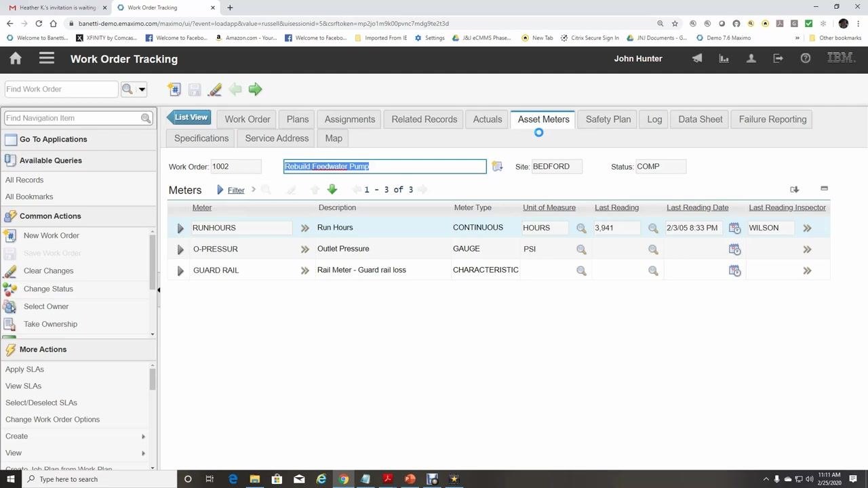Viewport: 868px width, 488px height.
Task: Open the hamburger navigation menu
Action: tap(47, 59)
